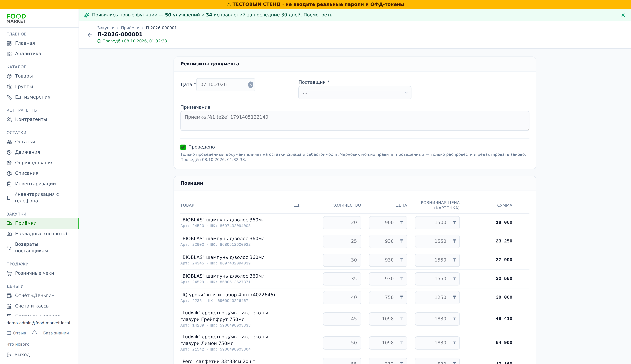The width and height of the screenshot is (631, 364).
Task: Click the Выход logout icon
Action: coord(9,354)
